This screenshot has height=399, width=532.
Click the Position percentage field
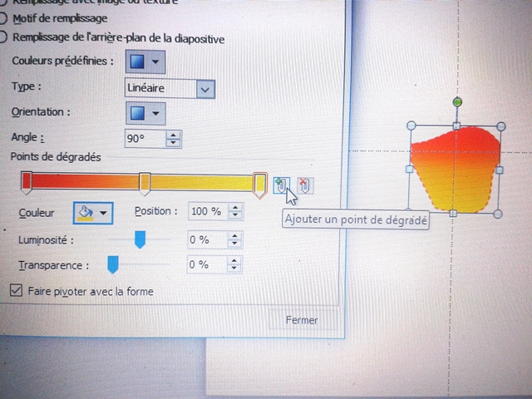point(208,211)
